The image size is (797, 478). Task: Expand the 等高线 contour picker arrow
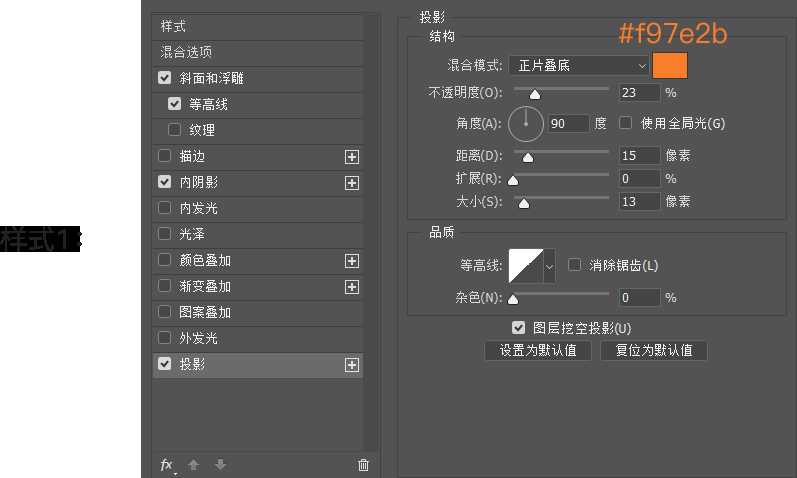pyautogui.click(x=549, y=266)
